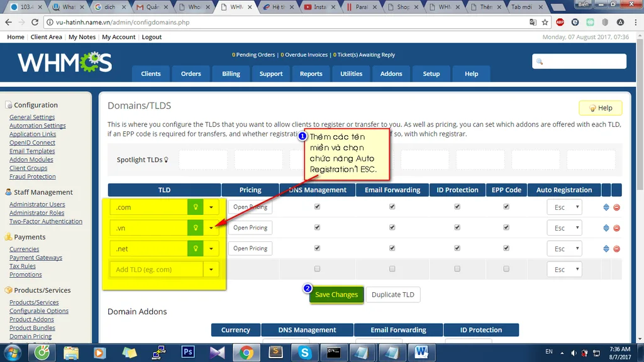Open Skype from the taskbar
This screenshot has height=362, width=644.
coord(305,353)
